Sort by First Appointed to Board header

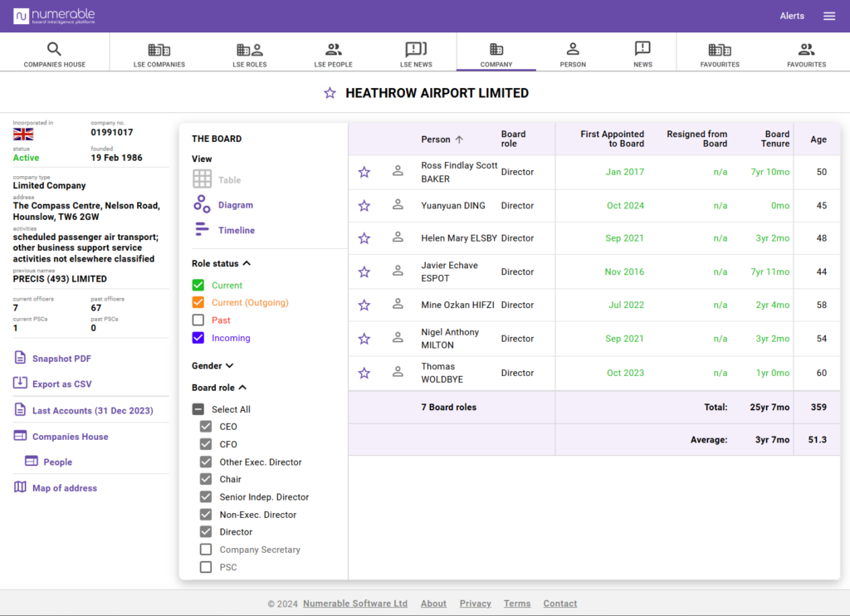[612, 139]
